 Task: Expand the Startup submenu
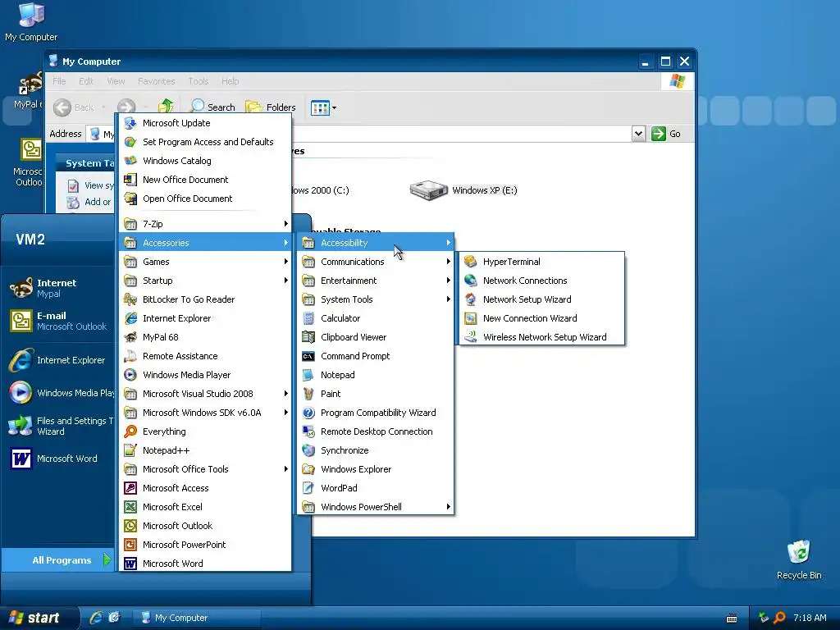coord(205,281)
